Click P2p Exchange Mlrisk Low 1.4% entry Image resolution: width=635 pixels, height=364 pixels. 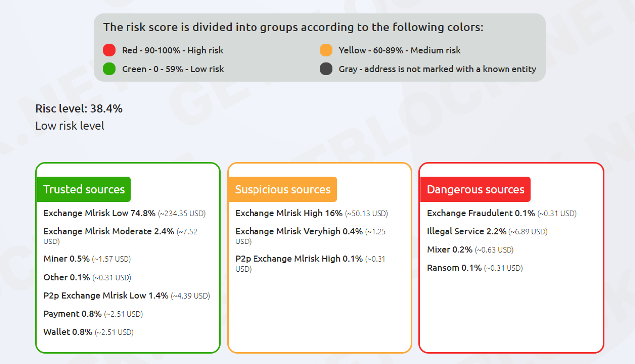[x=127, y=296]
